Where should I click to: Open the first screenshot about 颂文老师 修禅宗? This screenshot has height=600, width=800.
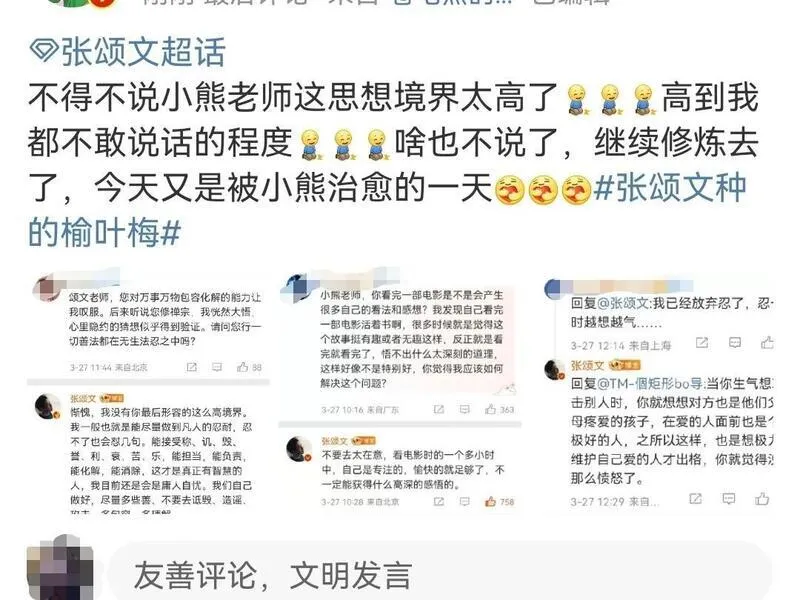coord(148,390)
